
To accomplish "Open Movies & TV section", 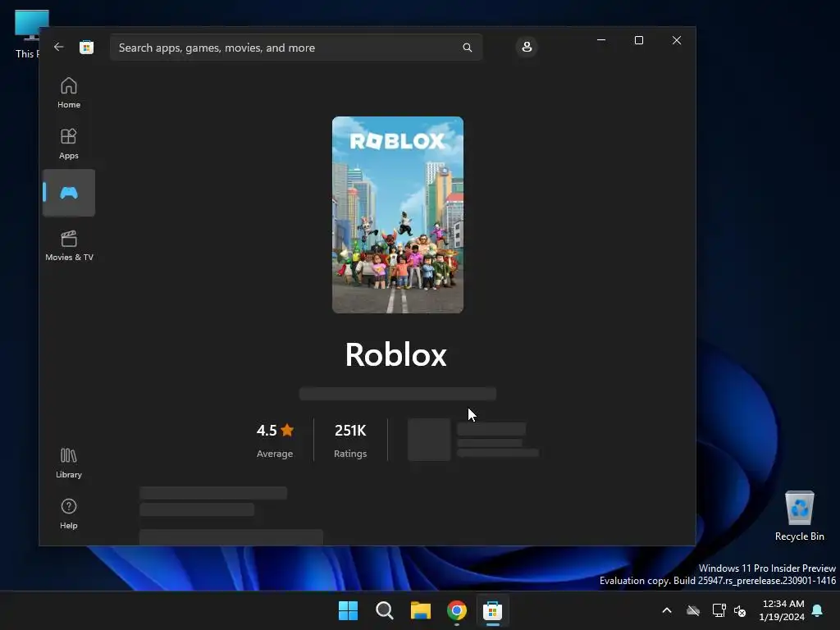I will [69, 245].
